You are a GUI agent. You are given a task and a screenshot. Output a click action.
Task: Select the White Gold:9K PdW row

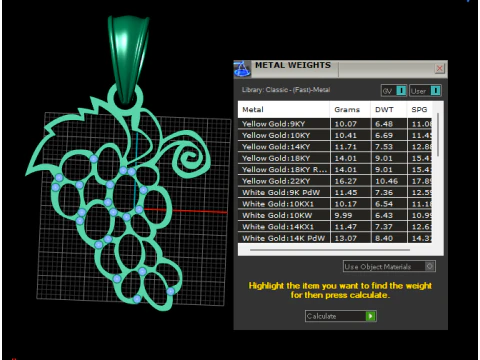335,192
